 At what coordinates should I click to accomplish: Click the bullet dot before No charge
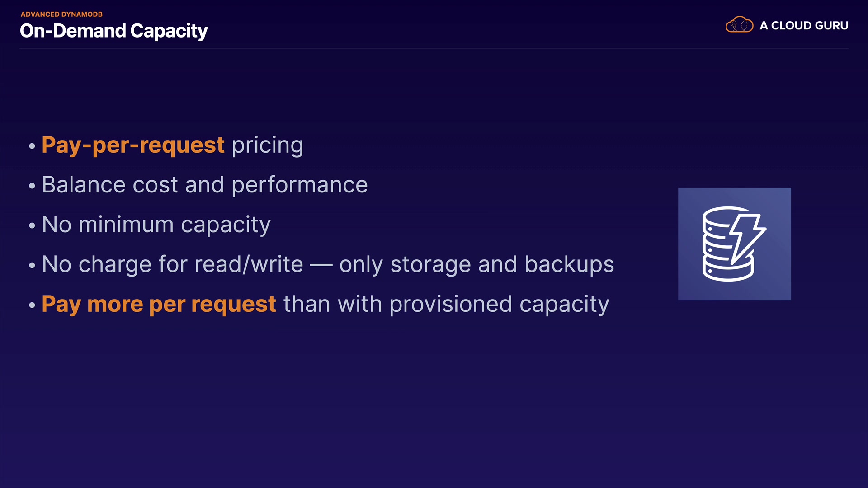click(32, 265)
